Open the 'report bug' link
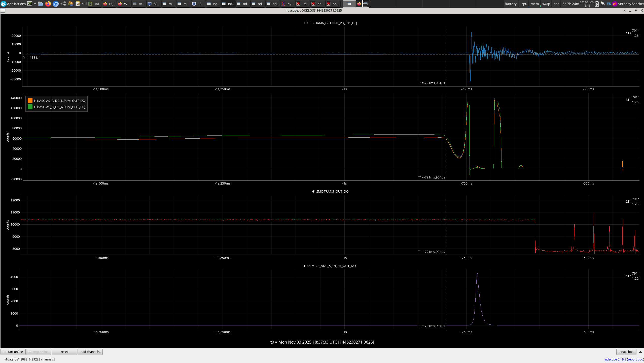 pyautogui.click(x=635, y=359)
